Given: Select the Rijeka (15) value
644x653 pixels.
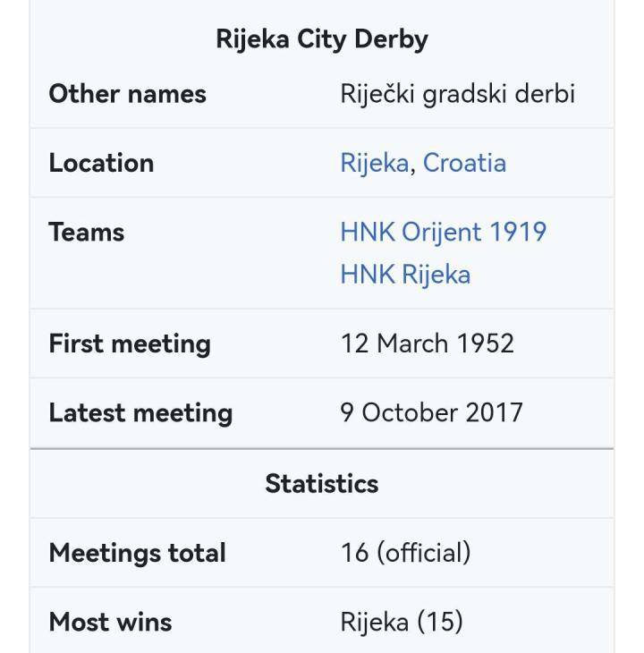Looking at the screenshot, I should 402,623.
